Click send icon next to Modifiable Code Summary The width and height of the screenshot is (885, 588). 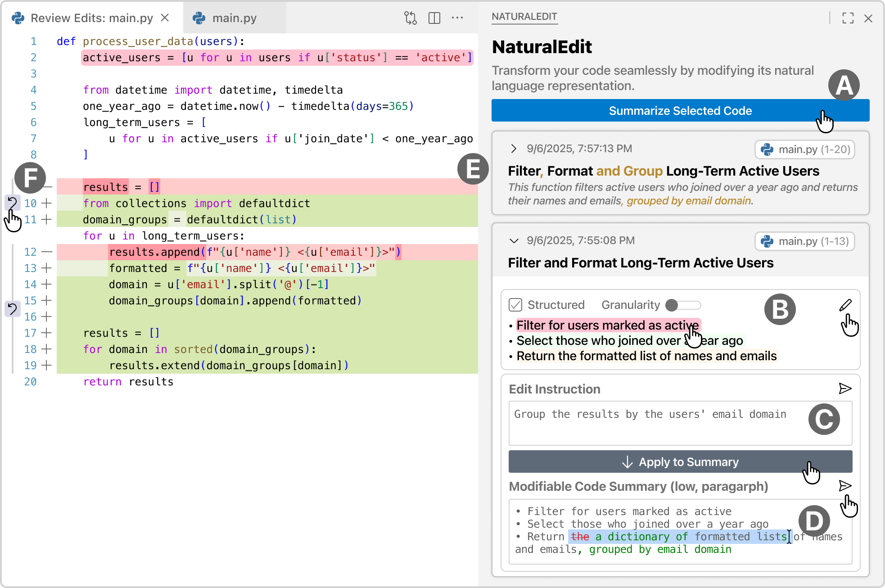coord(845,486)
